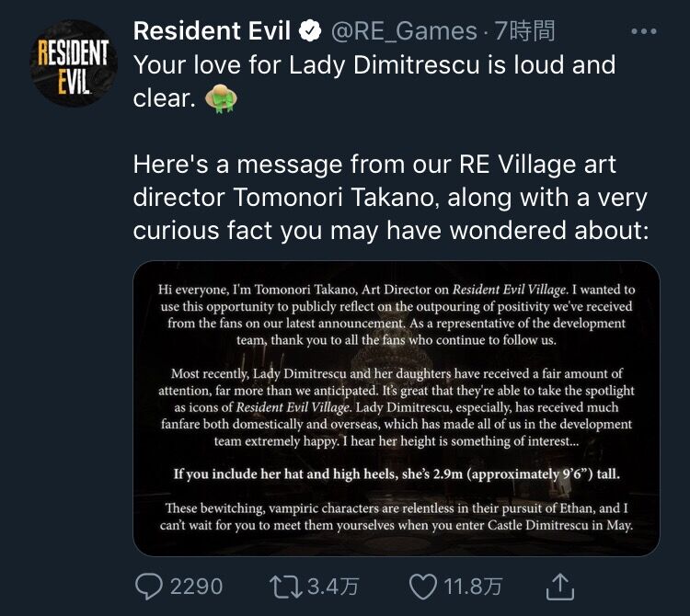This screenshot has width=690, height=616.
Task: Open the three-dot more options menu
Action: [x=643, y=31]
